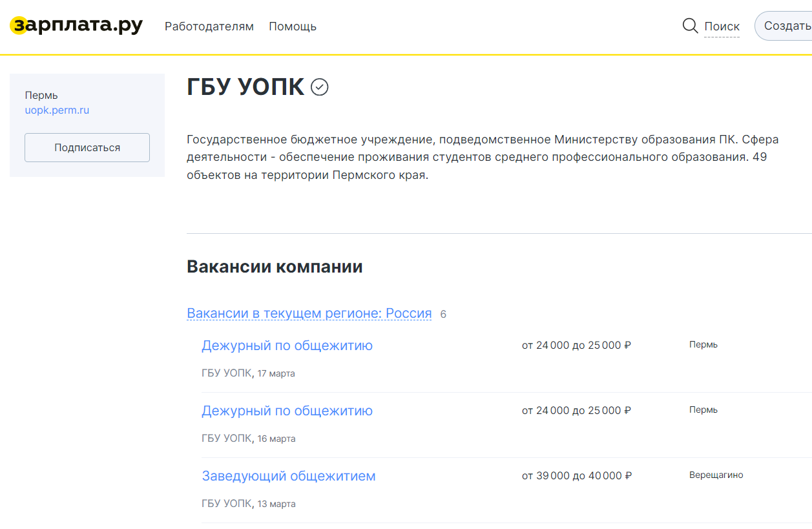Click ГБУ УОПК company name dated 17 марта
This screenshot has width=812, height=529.
(227, 373)
